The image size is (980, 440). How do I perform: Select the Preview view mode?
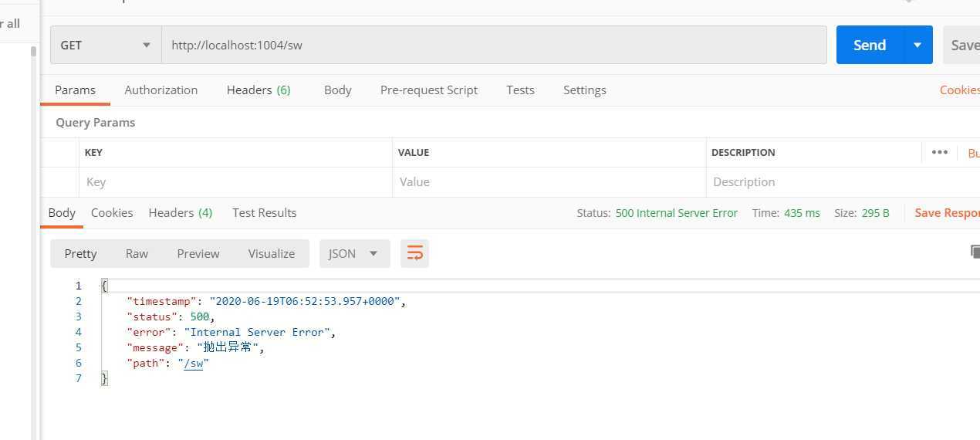point(198,253)
